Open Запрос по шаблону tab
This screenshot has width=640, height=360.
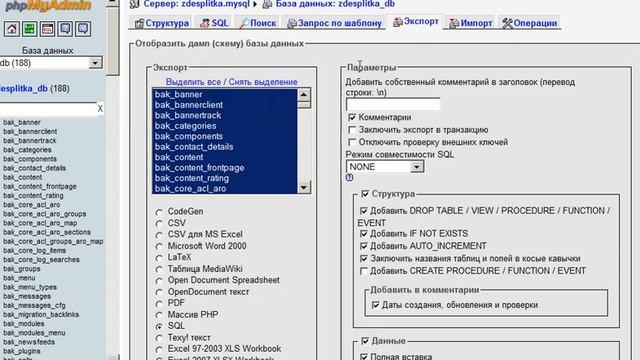[335, 23]
